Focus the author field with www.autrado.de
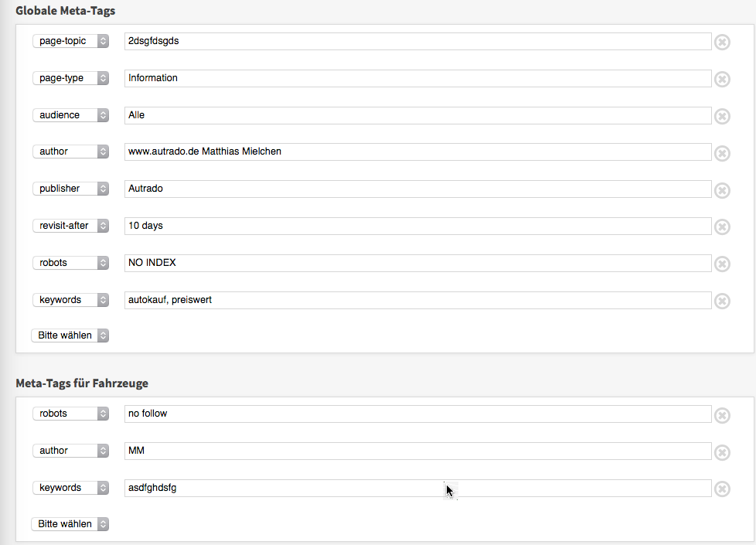 point(417,152)
